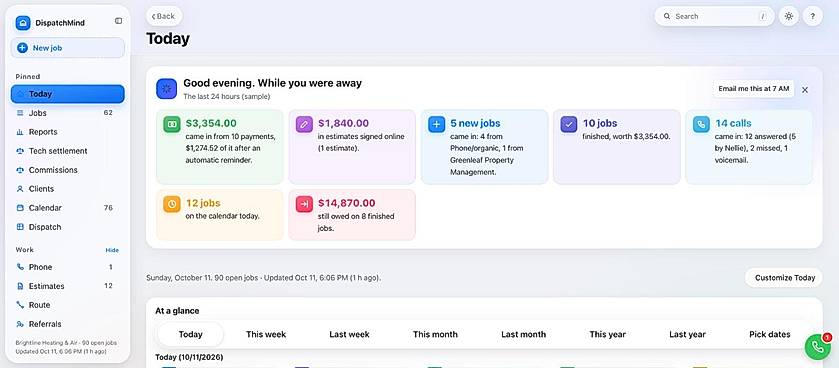Click the orange clock calendar jobs icon
The image size is (839, 368).
click(172, 204)
